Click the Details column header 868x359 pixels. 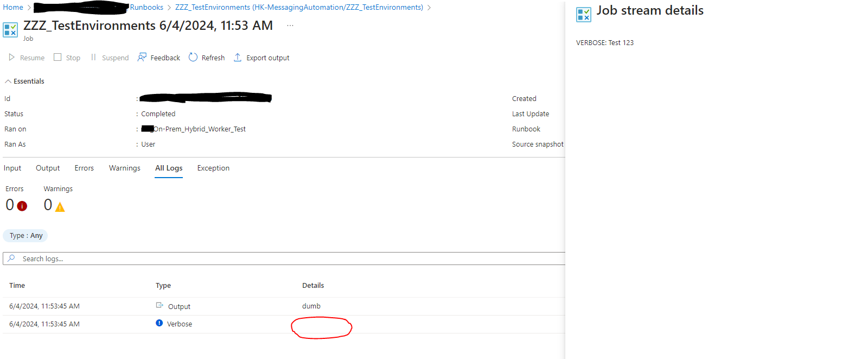[313, 286]
